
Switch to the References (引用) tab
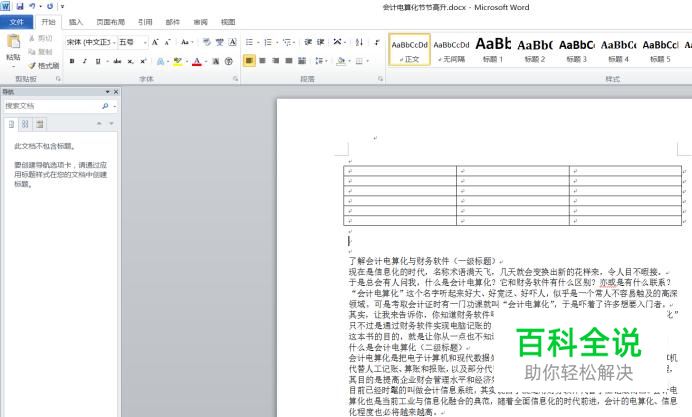(145, 22)
